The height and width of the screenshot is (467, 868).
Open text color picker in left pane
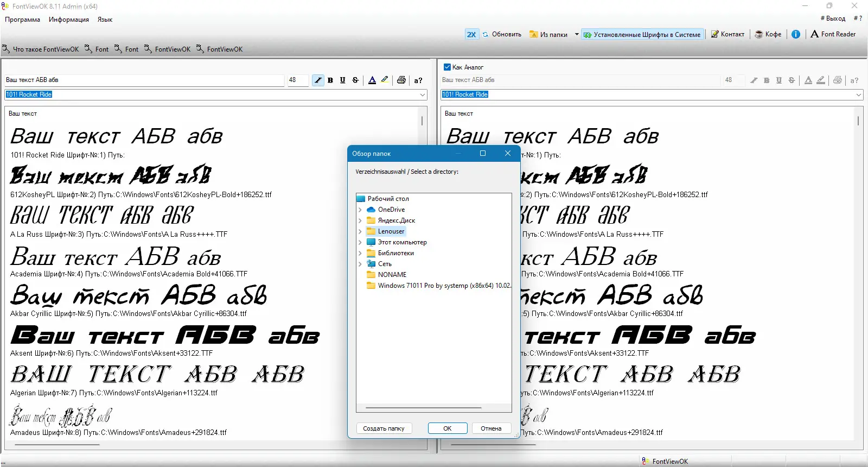click(372, 80)
